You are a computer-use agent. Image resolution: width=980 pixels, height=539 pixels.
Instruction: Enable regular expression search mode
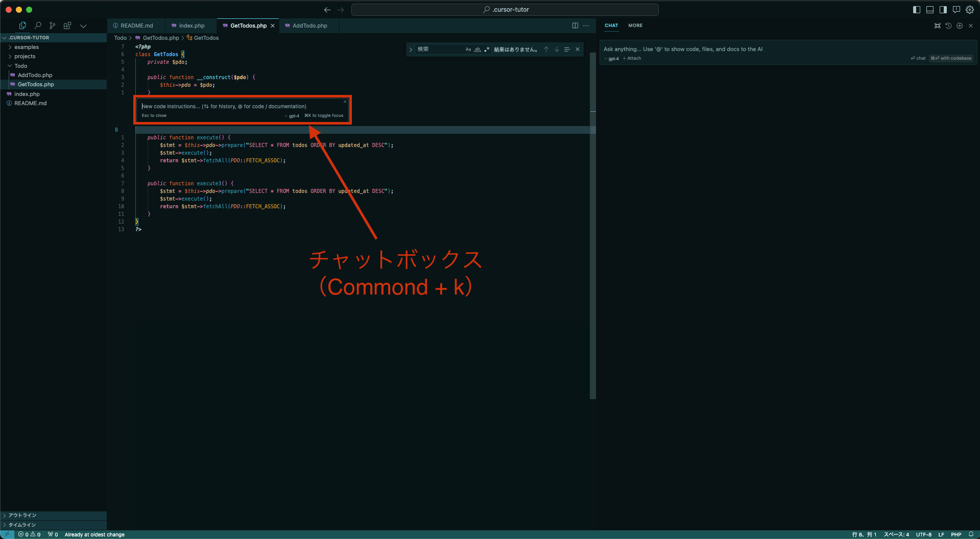(x=487, y=49)
